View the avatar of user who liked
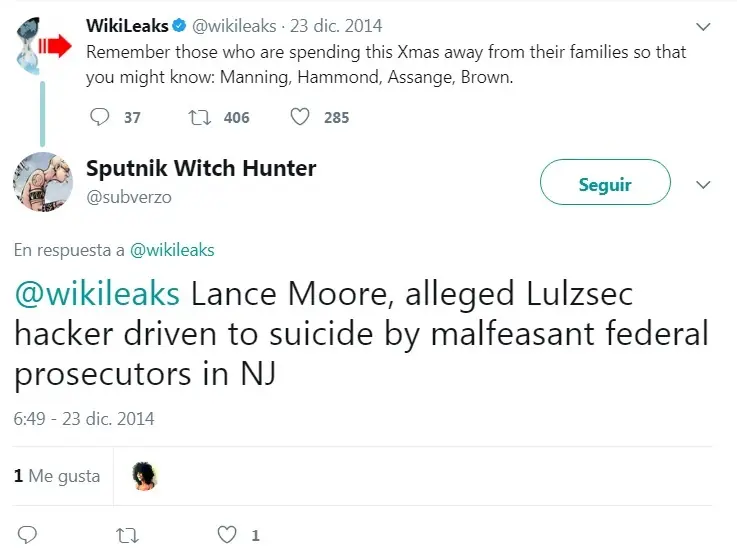 [x=146, y=476]
